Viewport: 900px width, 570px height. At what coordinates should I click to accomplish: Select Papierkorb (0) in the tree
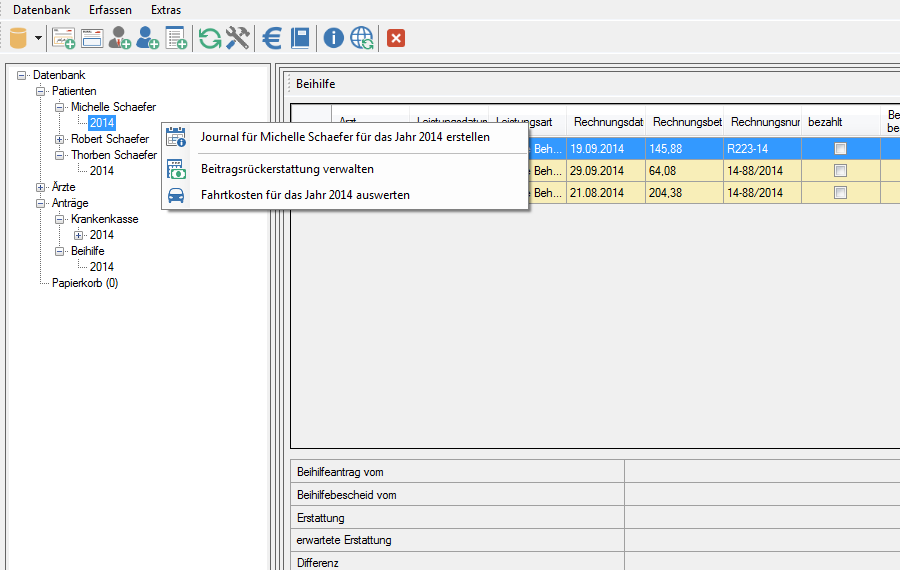pos(85,283)
